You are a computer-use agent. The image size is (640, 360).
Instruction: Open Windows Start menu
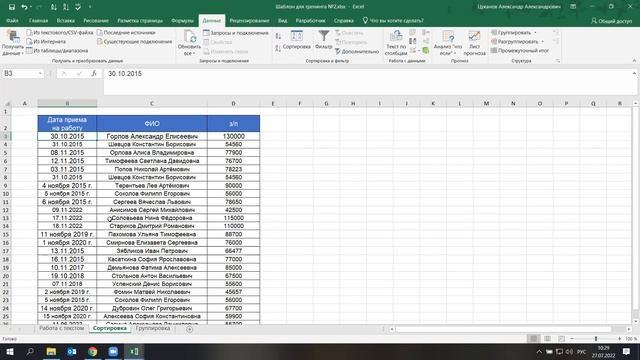coord(9,351)
